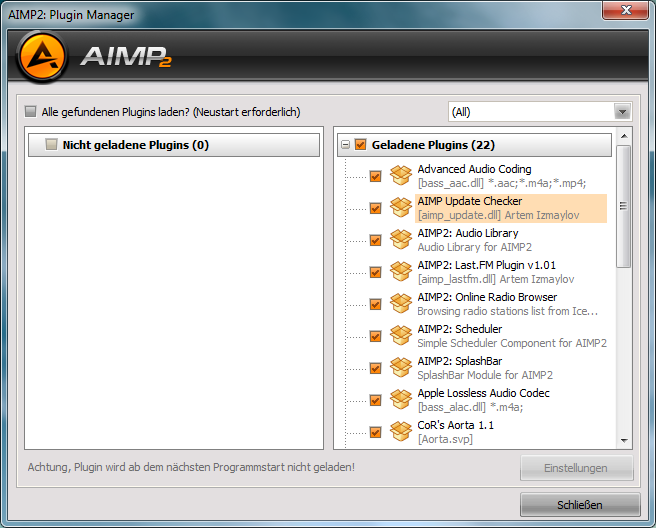The image size is (656, 528).
Task: Click the Scheduler plugin box icon
Action: [x=401, y=336]
